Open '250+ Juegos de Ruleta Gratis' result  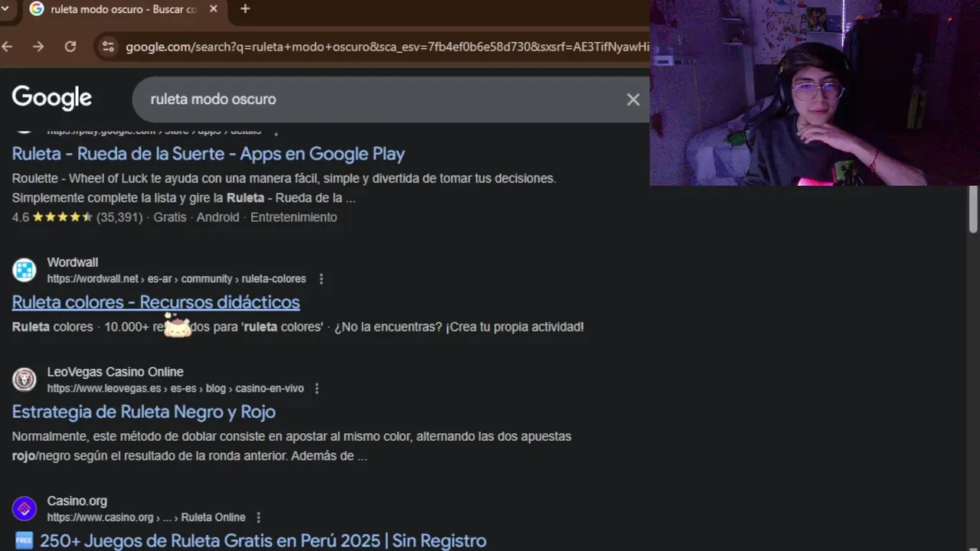point(263,541)
